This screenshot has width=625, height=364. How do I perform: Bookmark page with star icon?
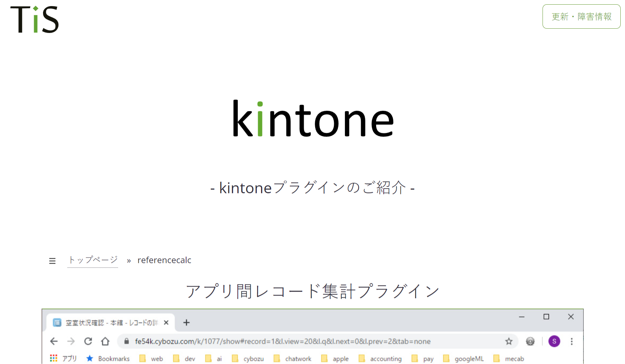click(509, 341)
